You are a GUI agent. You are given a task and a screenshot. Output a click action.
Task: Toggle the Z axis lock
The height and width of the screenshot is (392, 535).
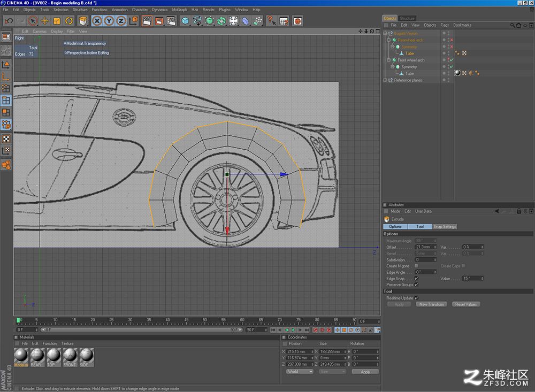click(121, 21)
